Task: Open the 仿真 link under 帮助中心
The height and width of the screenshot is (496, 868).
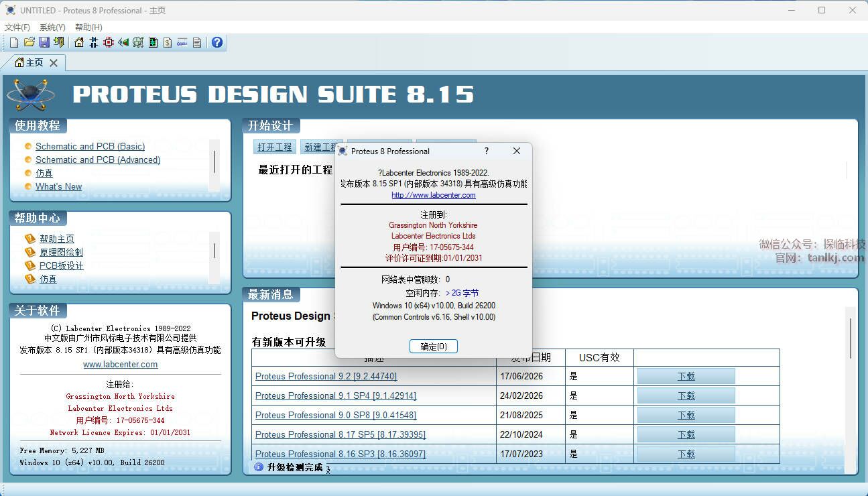Action: point(48,279)
